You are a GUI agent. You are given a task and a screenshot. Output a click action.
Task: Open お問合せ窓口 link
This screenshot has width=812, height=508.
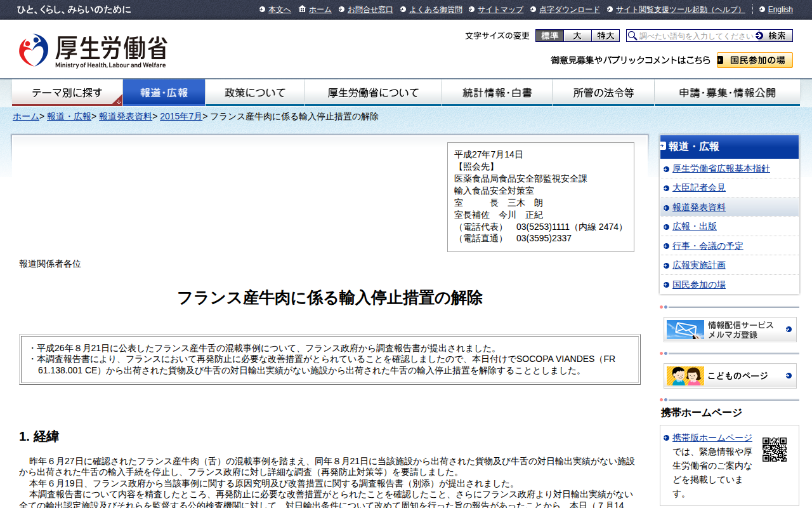click(x=370, y=10)
